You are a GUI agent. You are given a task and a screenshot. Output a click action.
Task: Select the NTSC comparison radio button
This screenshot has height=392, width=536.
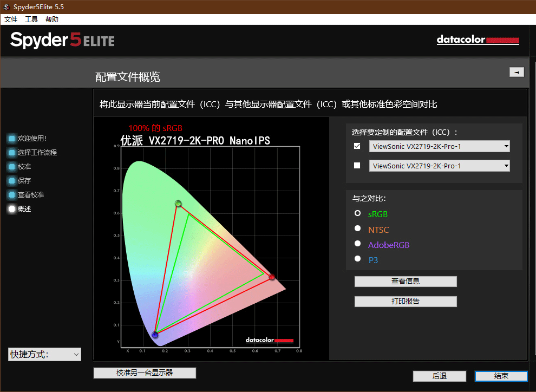[x=357, y=228]
